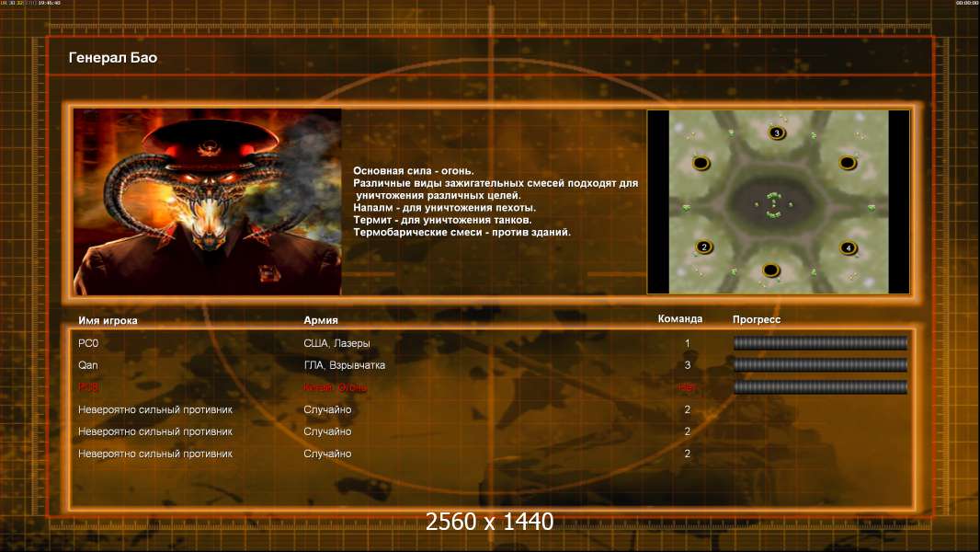This screenshot has width=980, height=552.
Task: Select player name "PC0"
Action: pyautogui.click(x=88, y=343)
